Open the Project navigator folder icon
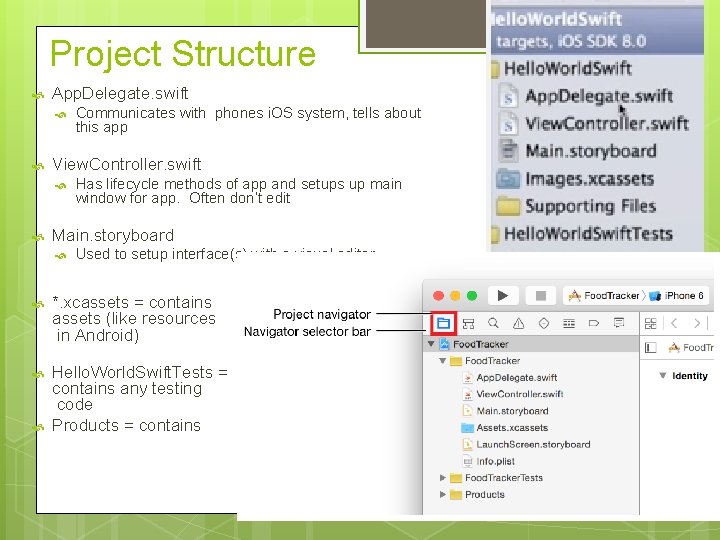The image size is (720, 540). [x=443, y=323]
